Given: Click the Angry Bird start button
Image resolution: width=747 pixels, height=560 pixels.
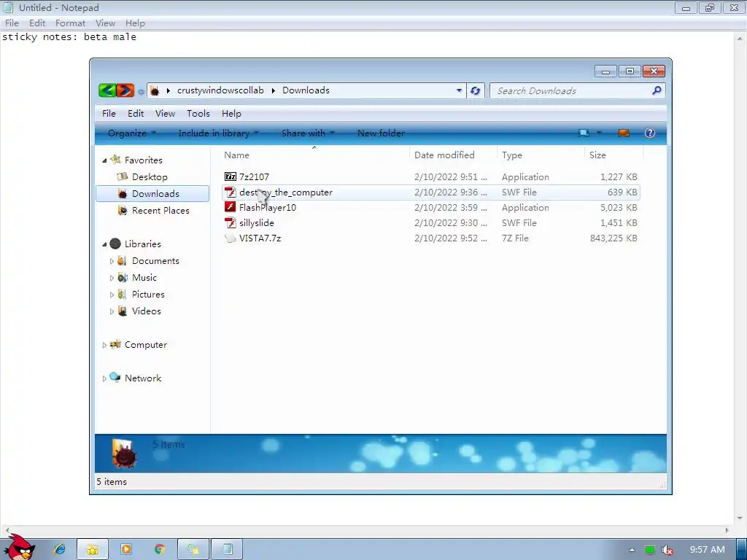Looking at the screenshot, I should click(19, 547).
